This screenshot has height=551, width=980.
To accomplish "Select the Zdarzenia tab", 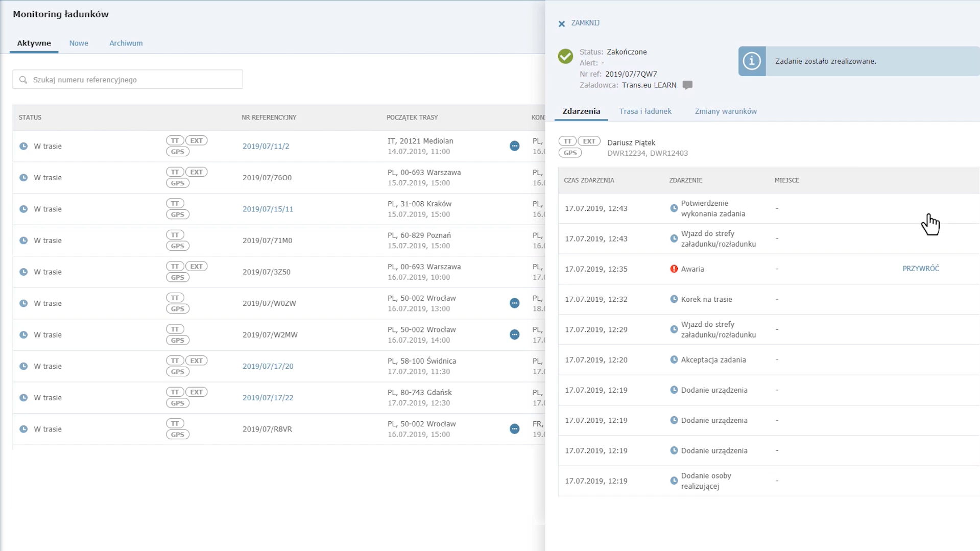I will (x=581, y=111).
